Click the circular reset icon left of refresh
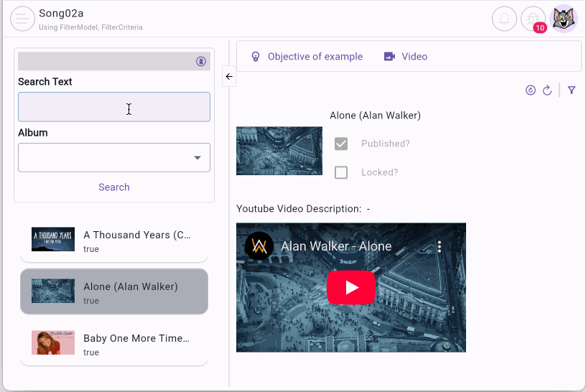This screenshot has width=586, height=392. pos(531,90)
